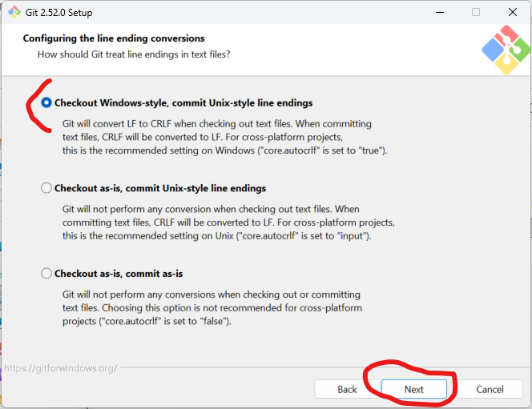The height and width of the screenshot is (409, 532).
Task: Choose the Checkout as-is, commit as-is option
Action: pos(46,274)
